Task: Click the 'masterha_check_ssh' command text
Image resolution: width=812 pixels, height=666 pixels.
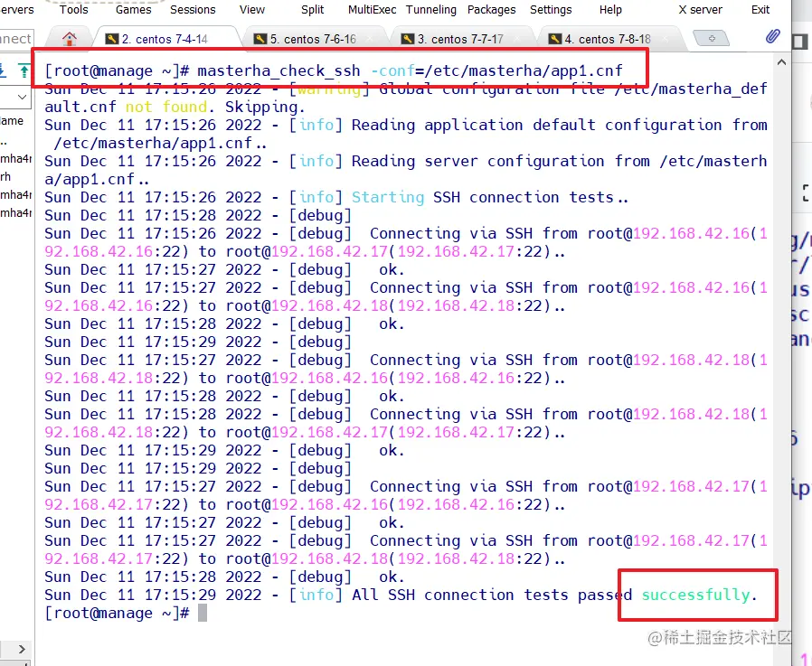Action: [x=279, y=70]
